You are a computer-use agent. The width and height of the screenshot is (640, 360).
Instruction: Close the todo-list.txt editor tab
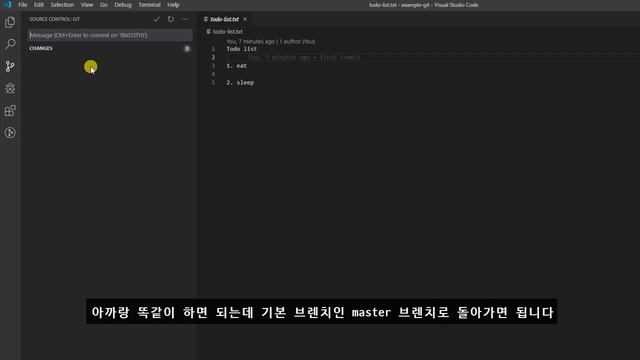tap(245, 19)
